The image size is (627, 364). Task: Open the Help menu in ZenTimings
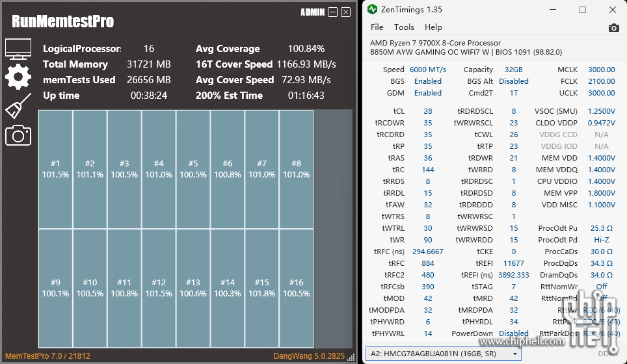click(433, 27)
